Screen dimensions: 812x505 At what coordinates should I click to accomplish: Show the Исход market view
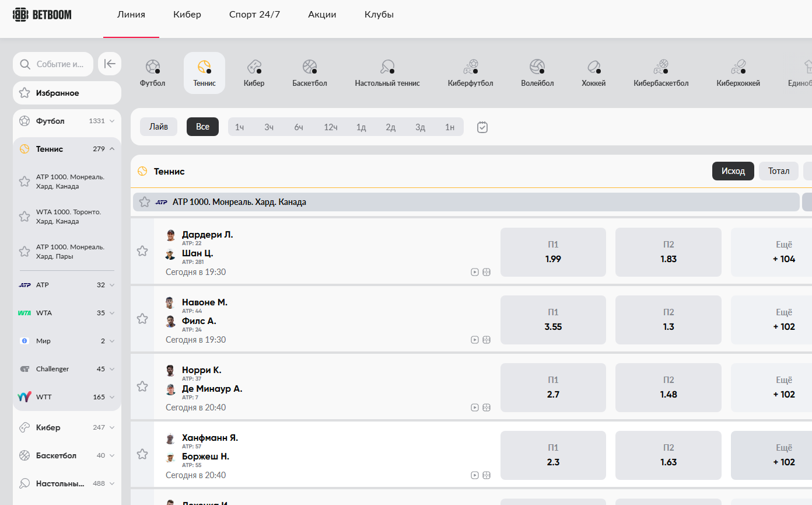[x=733, y=171]
